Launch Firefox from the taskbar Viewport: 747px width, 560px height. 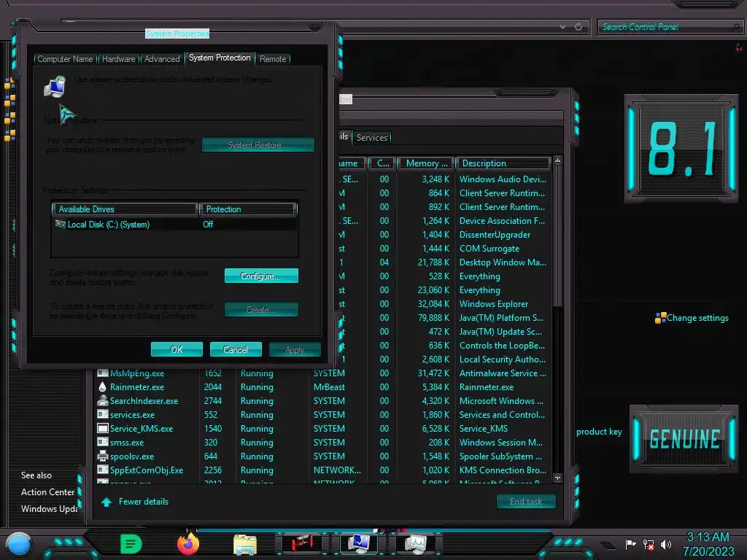(188, 544)
